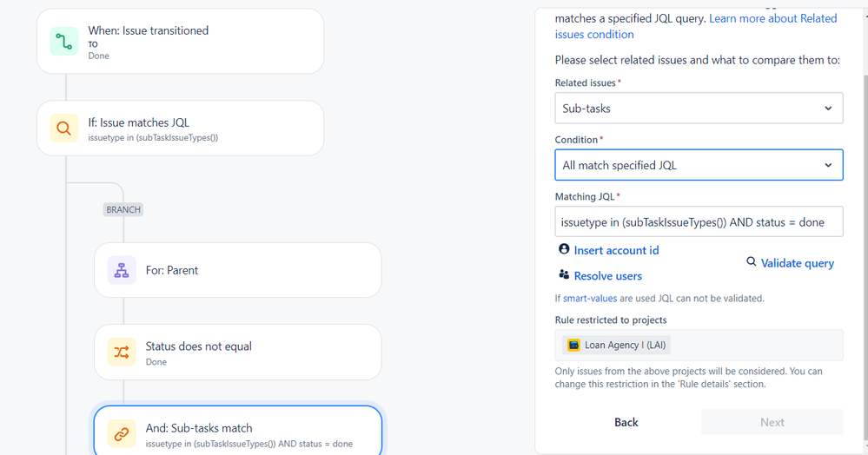This screenshot has height=455, width=868.
Task: Click the magnifier icon on JQL condition
Action: click(x=64, y=129)
